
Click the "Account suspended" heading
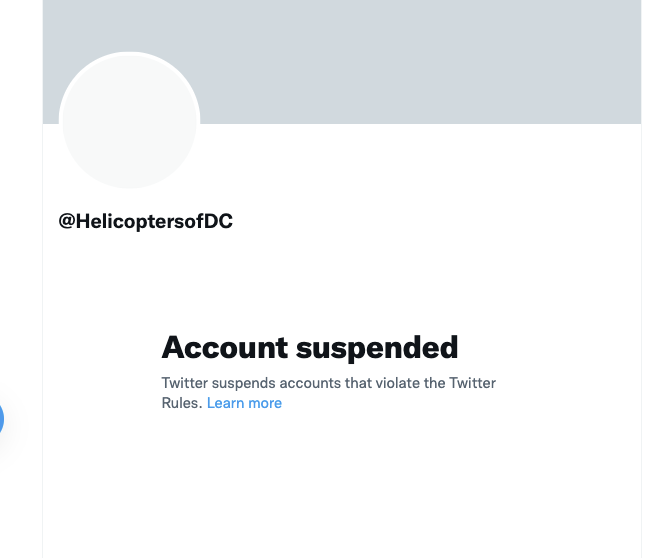[x=309, y=347]
